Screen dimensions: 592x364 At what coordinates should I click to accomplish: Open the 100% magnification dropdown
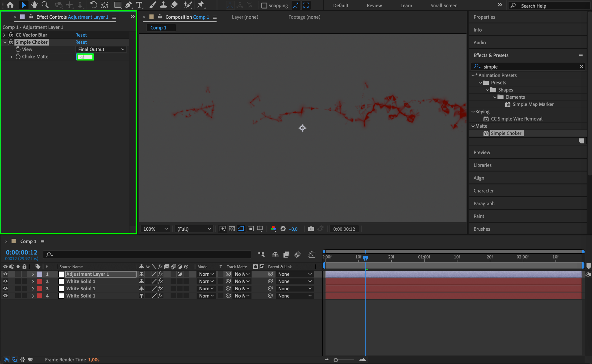pyautogui.click(x=155, y=229)
